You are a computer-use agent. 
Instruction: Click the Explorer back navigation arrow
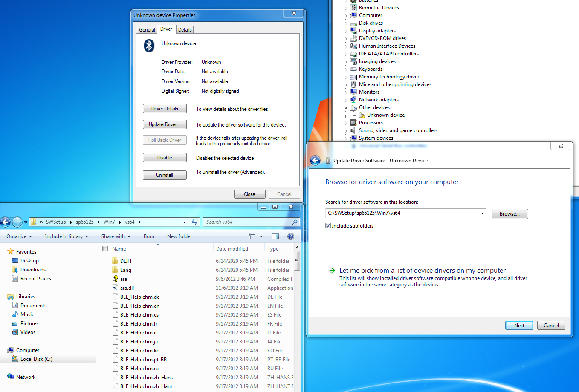(6, 222)
